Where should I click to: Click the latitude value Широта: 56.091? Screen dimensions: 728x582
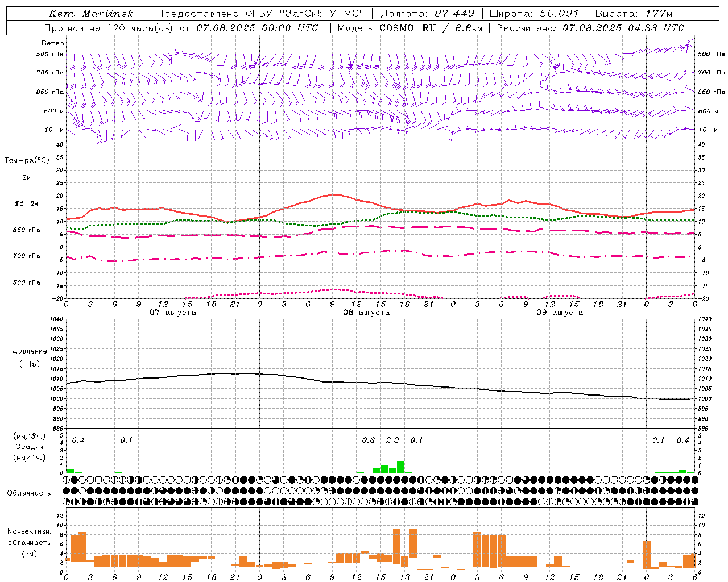coord(534,14)
